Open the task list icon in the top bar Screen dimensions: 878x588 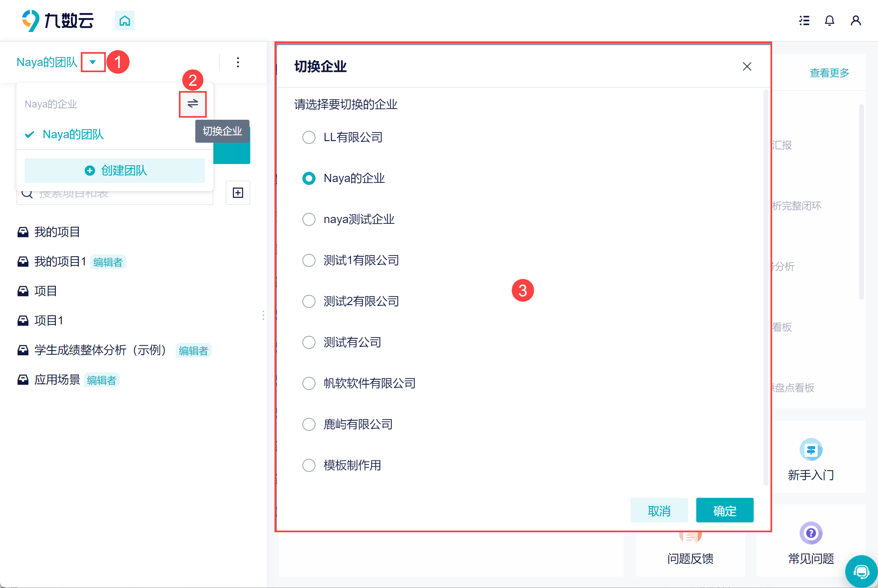804,21
